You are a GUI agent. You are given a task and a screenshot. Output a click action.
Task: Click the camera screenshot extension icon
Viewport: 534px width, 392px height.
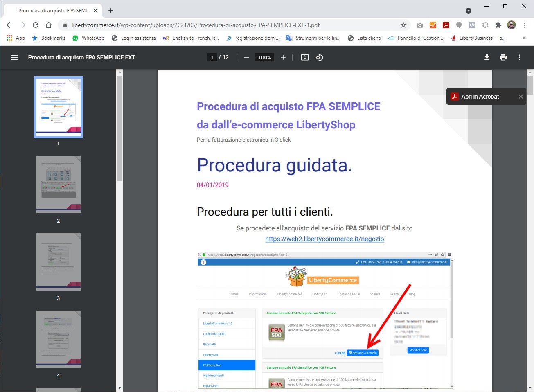[420, 25]
